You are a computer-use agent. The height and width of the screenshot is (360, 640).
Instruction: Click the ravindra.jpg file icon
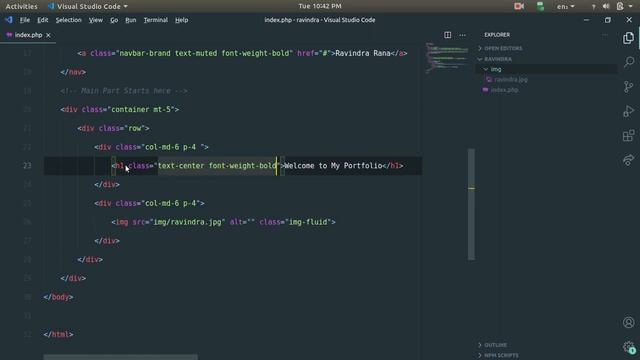click(x=489, y=80)
